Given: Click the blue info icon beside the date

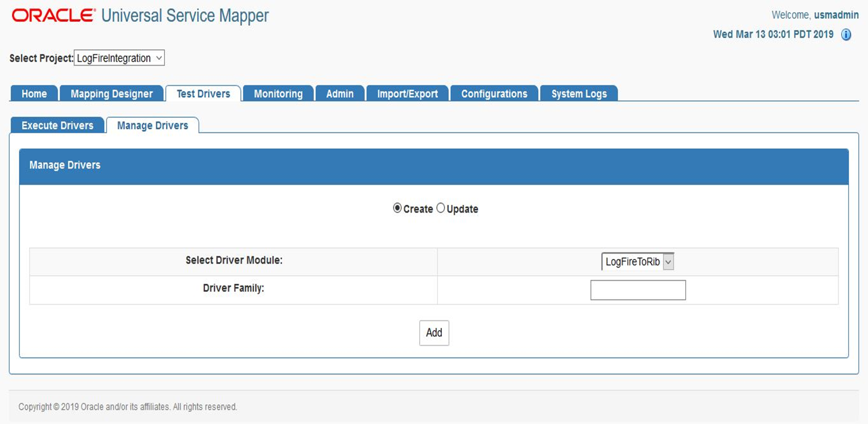Looking at the screenshot, I should tap(846, 35).
